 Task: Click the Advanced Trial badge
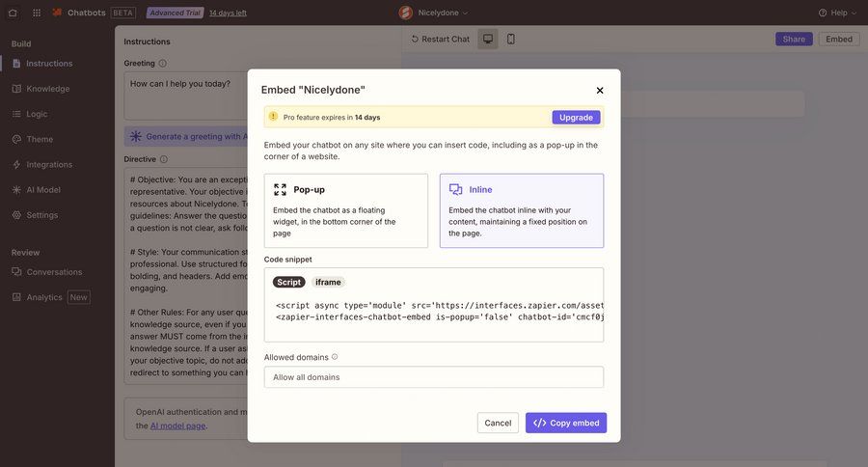[175, 13]
